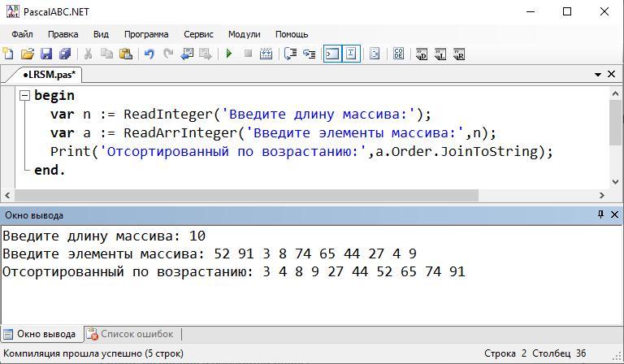624x364 pixels.
Task: Click the 'Строка 2' status indicator
Action: (x=505, y=353)
